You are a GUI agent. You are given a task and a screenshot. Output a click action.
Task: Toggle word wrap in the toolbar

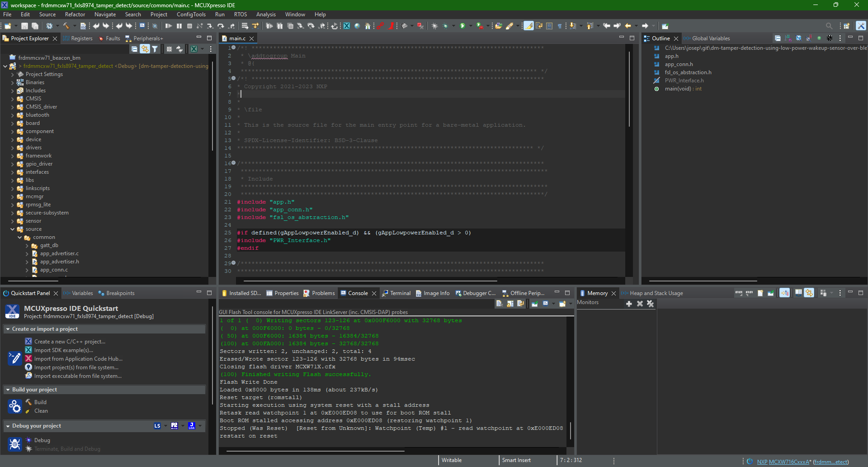(x=539, y=26)
